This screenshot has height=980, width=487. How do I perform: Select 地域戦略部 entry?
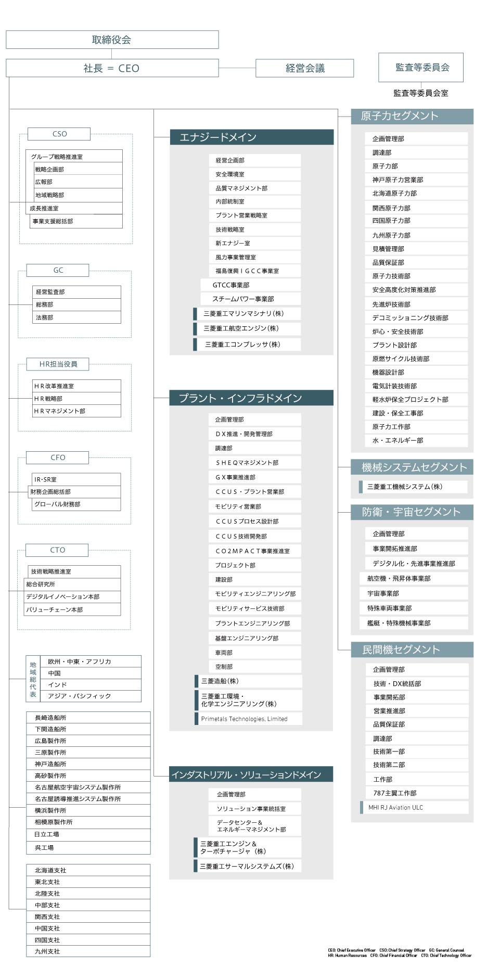(79, 195)
